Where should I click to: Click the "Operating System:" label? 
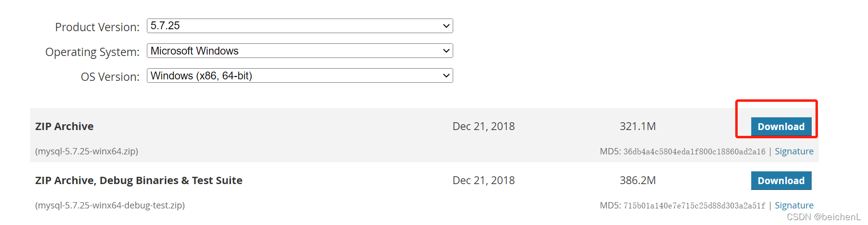(92, 52)
